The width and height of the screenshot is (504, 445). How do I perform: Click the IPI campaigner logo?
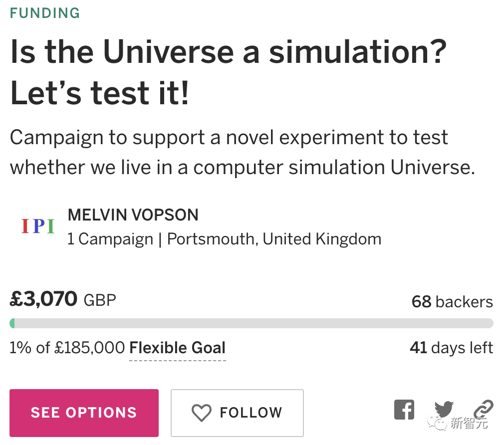point(38,226)
